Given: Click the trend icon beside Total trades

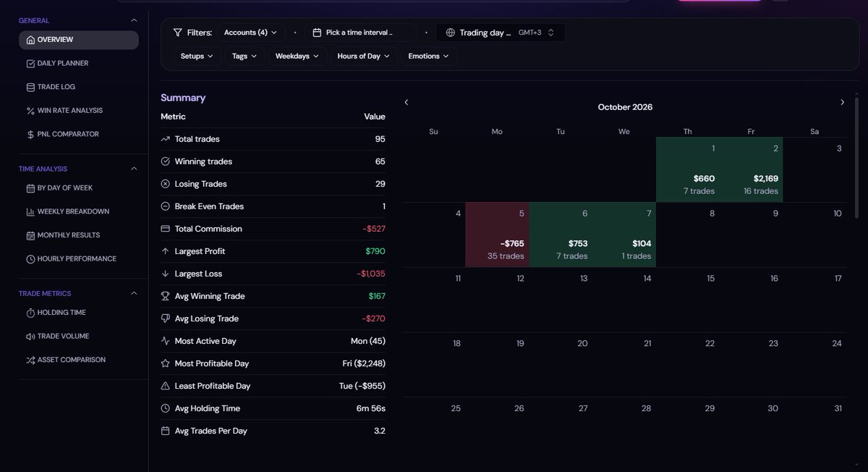Looking at the screenshot, I should pyautogui.click(x=166, y=139).
